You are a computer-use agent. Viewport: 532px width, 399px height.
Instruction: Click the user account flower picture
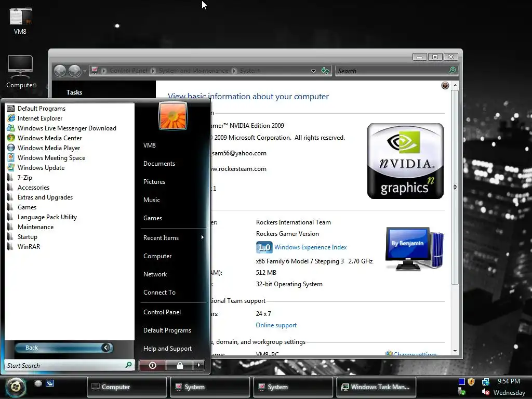[172, 116]
